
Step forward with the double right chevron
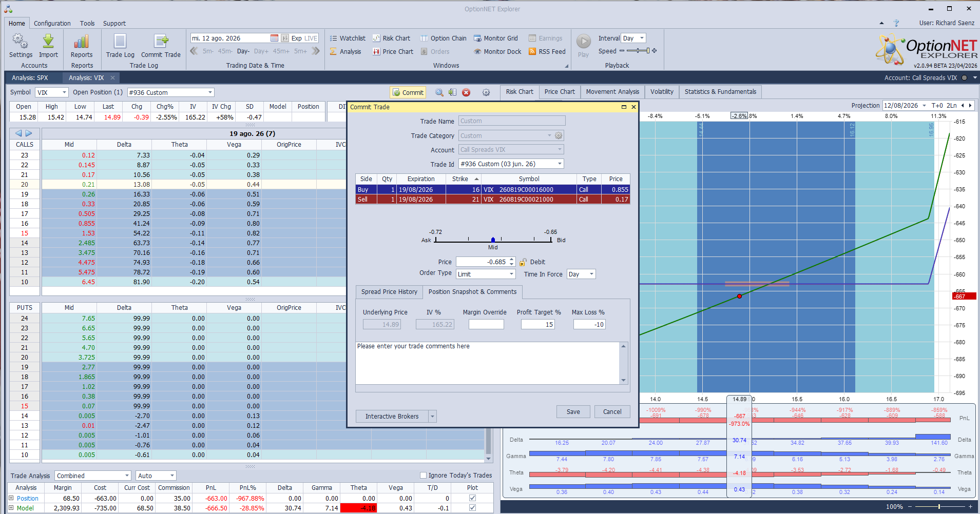316,51
